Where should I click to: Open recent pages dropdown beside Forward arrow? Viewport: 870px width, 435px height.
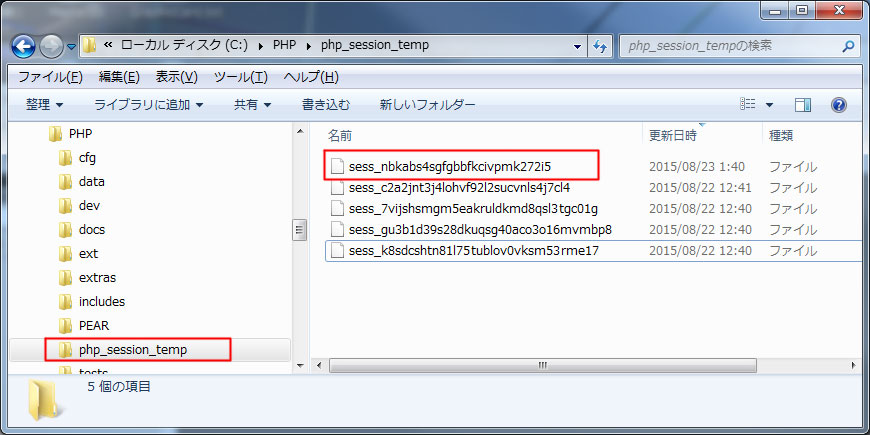tap(71, 47)
